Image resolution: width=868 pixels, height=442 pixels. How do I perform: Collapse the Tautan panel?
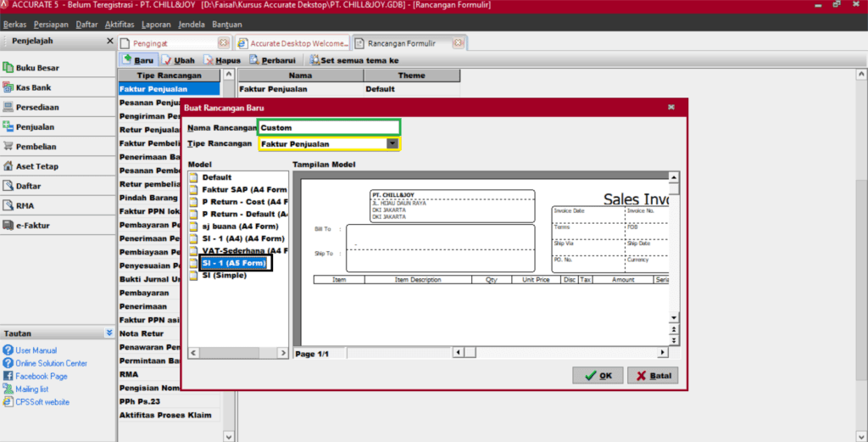click(x=108, y=333)
